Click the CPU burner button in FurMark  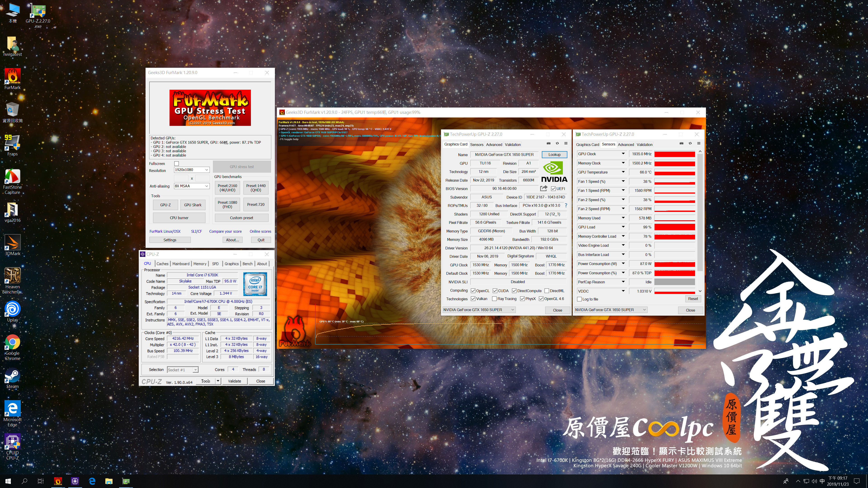point(179,218)
